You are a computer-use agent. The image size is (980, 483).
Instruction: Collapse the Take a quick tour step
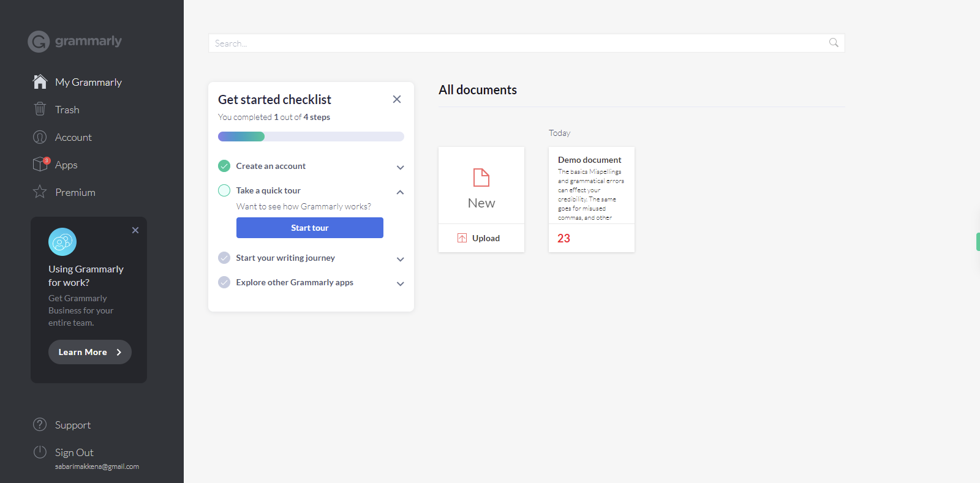[400, 192]
